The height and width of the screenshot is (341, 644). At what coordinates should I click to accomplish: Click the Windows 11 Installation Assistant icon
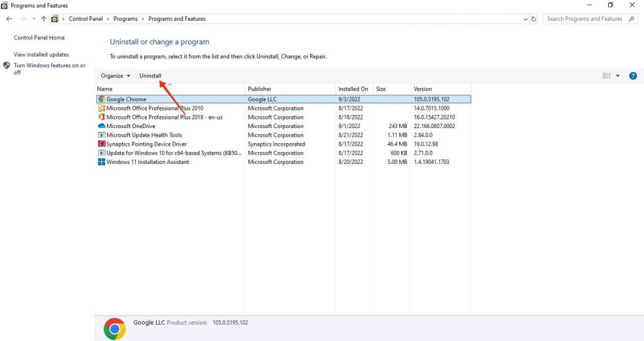click(101, 162)
